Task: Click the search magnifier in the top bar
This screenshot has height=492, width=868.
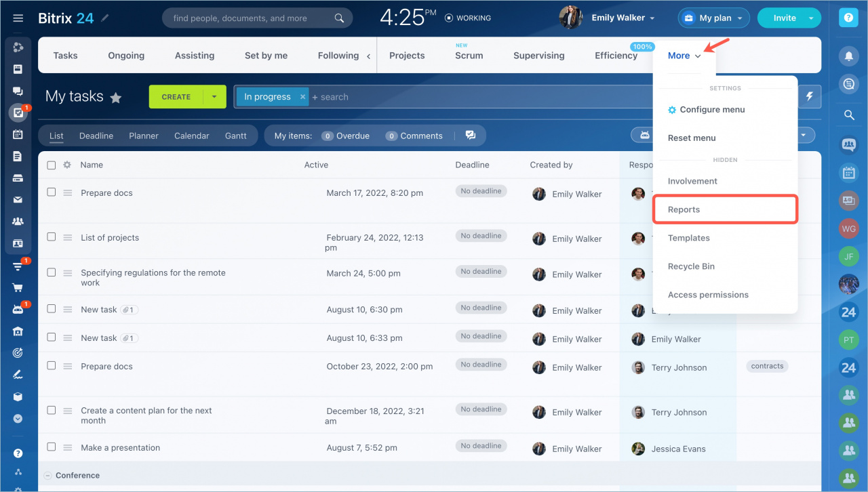Action: click(340, 18)
